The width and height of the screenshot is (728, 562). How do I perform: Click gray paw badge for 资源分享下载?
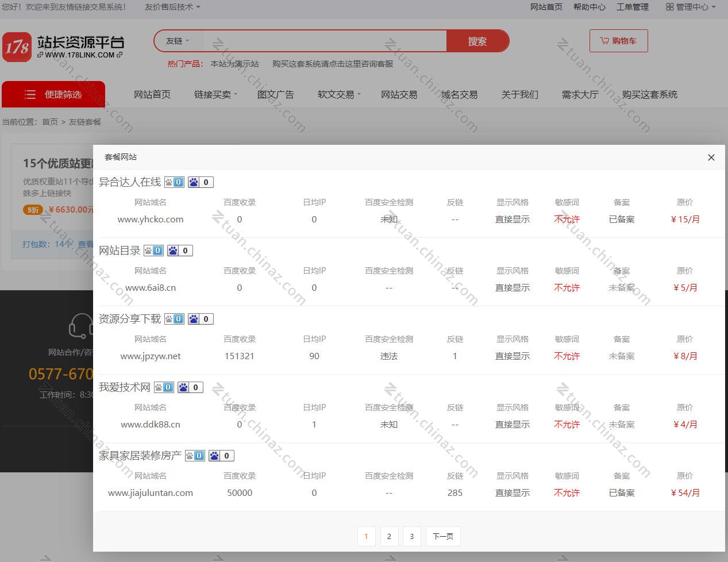click(174, 319)
